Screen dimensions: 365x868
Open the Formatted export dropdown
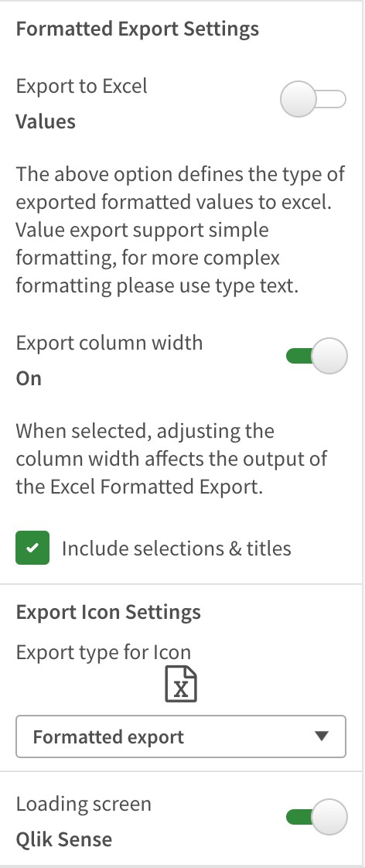(181, 736)
